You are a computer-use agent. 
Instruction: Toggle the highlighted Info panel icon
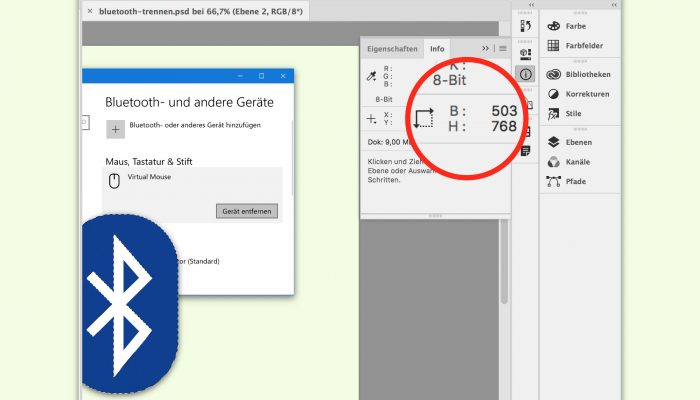point(525,74)
